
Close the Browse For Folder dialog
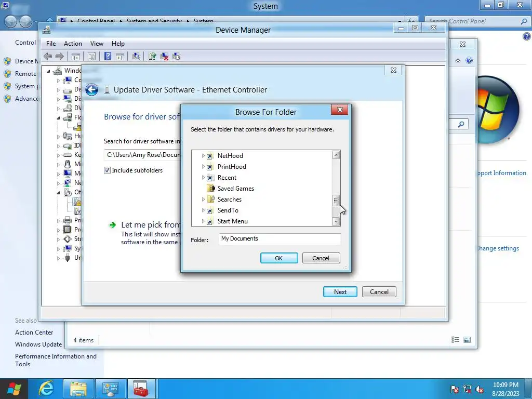[x=340, y=110]
